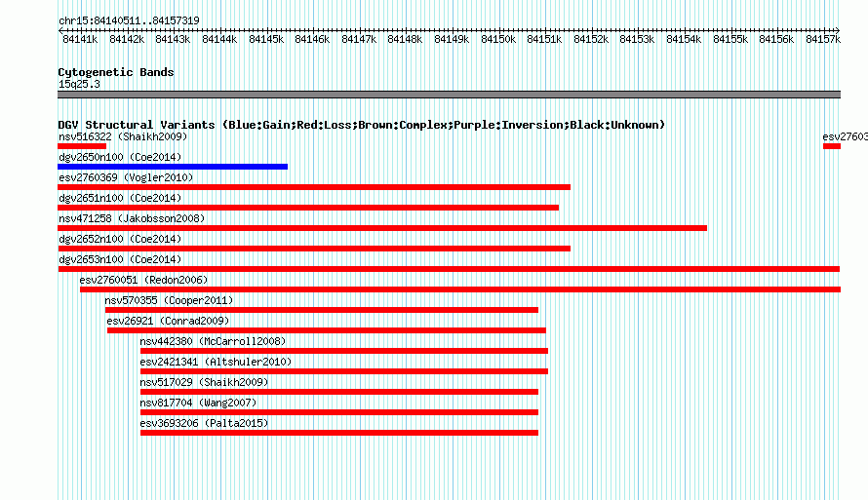Screen dimensions: 868x500
Task: Click the red bar under esv2760051
Action: (460, 289)
